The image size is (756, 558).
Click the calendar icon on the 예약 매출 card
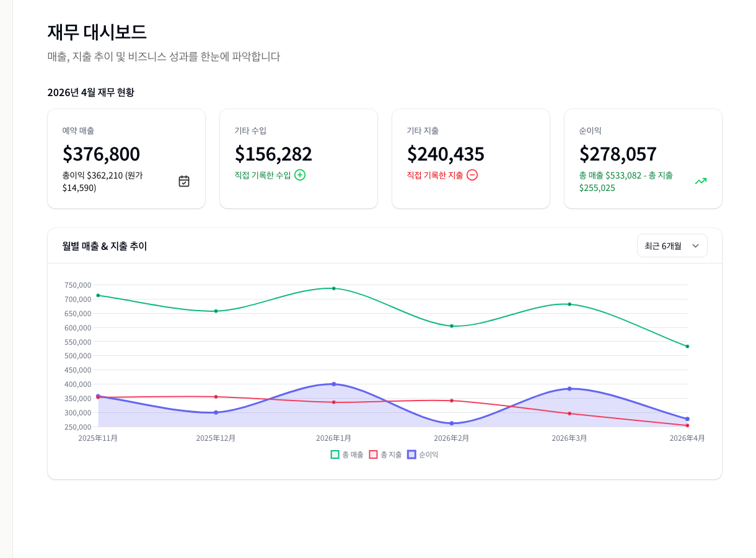[x=183, y=180]
